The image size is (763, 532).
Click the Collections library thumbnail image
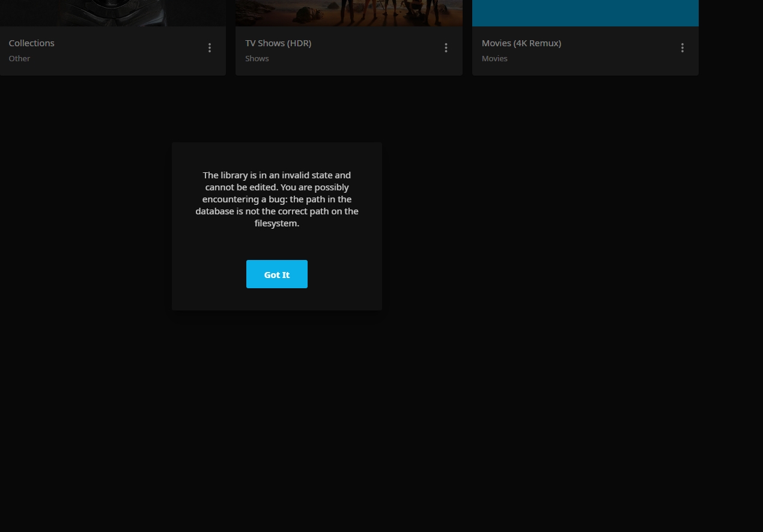[x=113, y=13]
